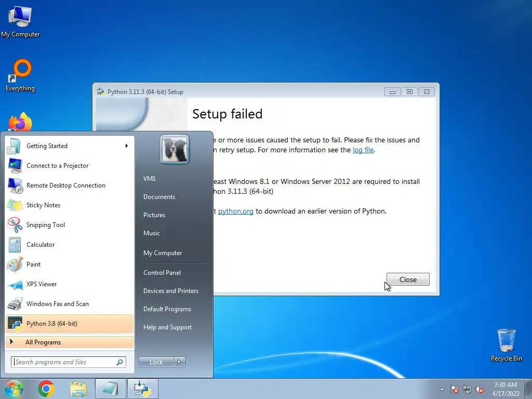Viewport: 532px width, 399px height.
Task: Click the restore button of Python Setup window
Action: pos(409,91)
